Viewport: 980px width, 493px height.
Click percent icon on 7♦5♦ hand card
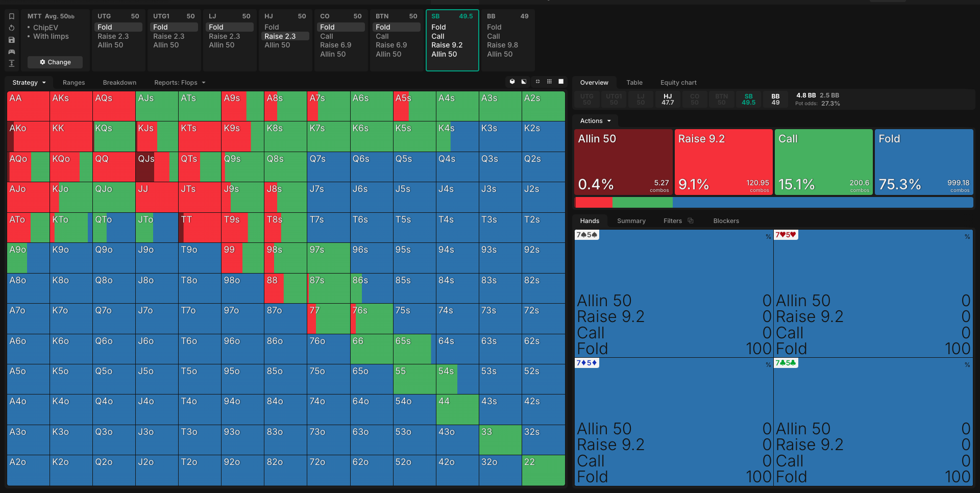[768, 365]
